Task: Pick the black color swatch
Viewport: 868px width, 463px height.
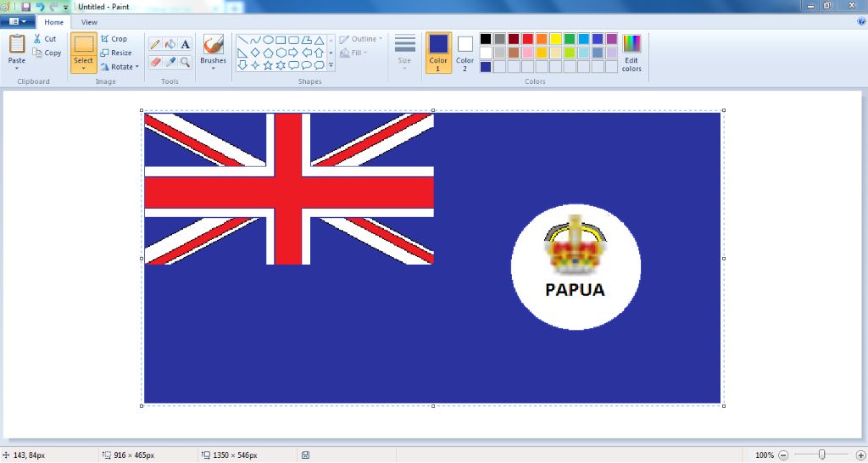Action: click(x=486, y=39)
